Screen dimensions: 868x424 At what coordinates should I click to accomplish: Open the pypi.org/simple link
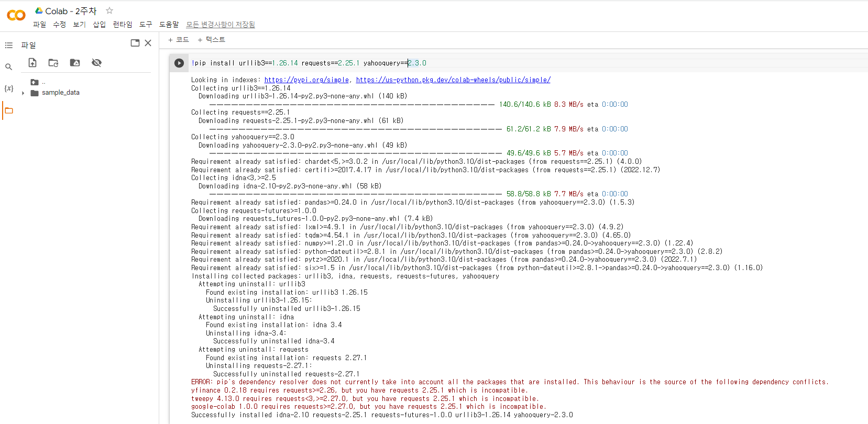[x=306, y=80]
